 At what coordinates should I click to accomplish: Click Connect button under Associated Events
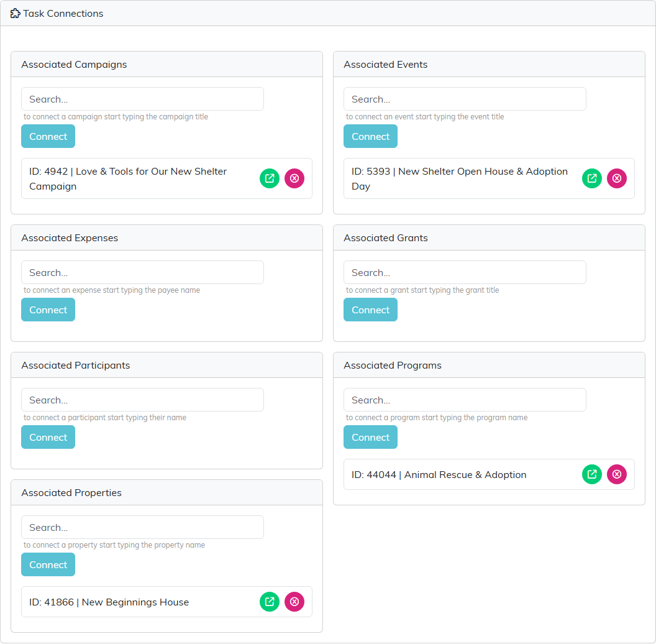point(370,136)
